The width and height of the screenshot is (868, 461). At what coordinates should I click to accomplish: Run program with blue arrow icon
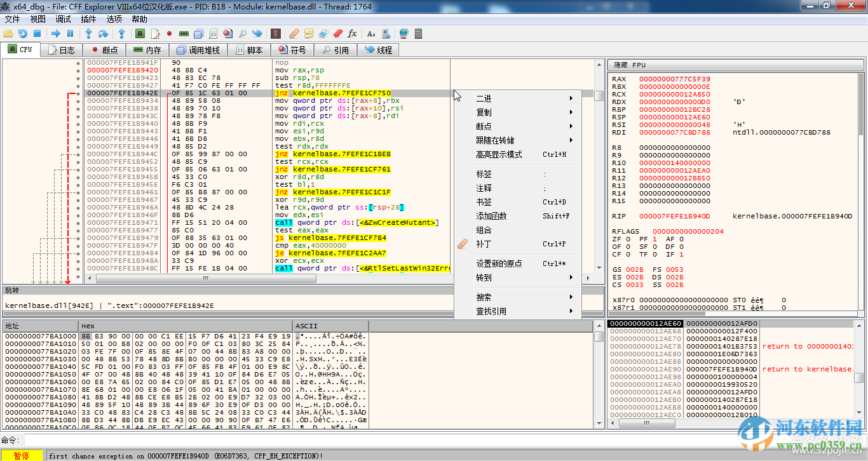[x=55, y=33]
